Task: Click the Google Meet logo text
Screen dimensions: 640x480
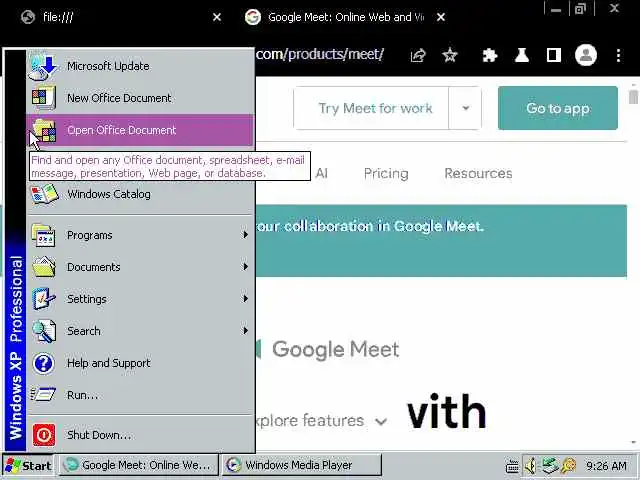Action: pyautogui.click(x=336, y=350)
